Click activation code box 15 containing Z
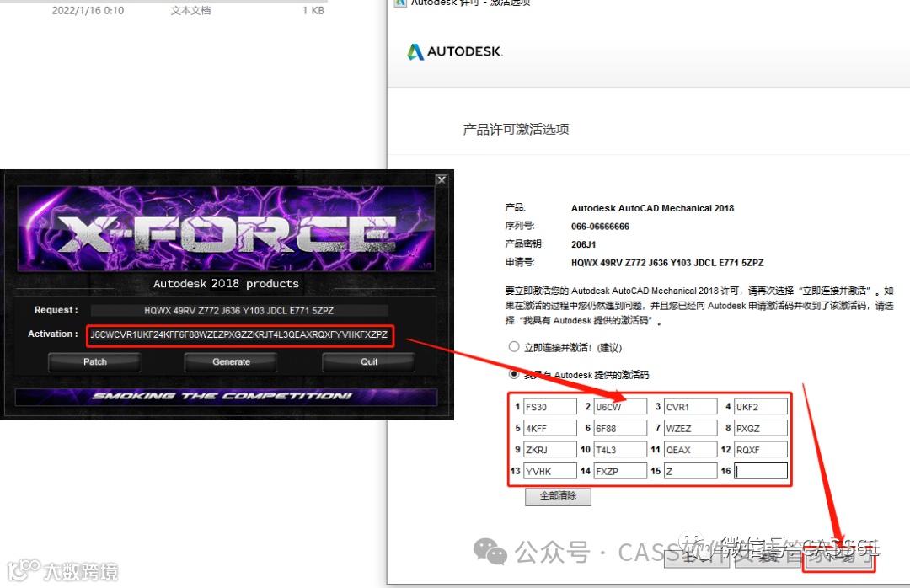Viewport: 910px width, 588px height. click(691, 471)
